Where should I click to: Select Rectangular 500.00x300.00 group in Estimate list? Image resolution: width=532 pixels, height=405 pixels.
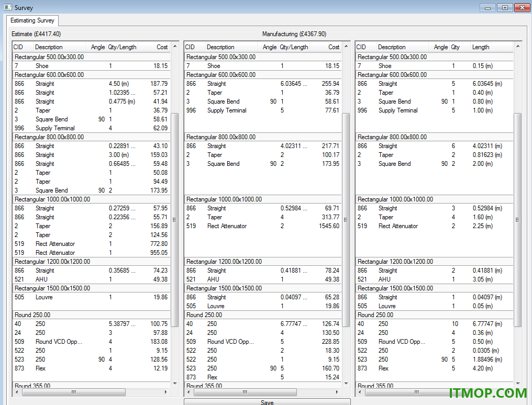coord(92,57)
